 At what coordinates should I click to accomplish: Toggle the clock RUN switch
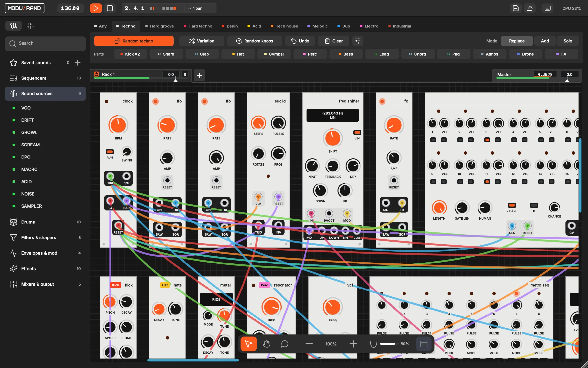pos(110,152)
